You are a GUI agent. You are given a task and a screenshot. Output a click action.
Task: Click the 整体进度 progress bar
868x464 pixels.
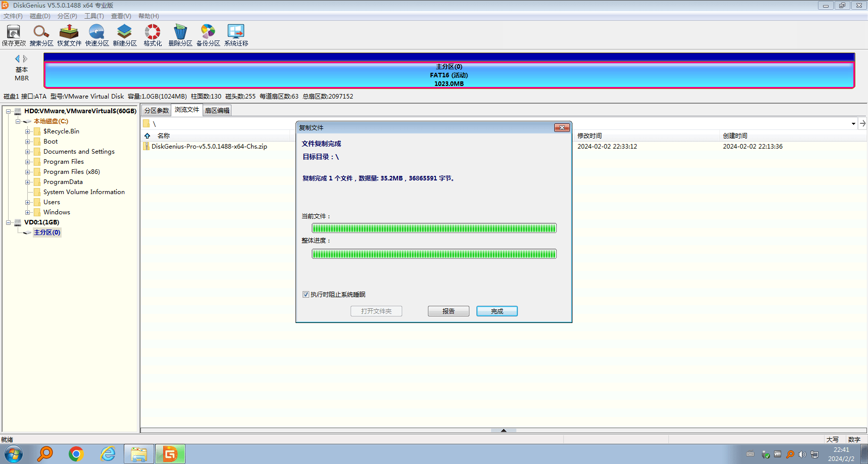(x=434, y=254)
